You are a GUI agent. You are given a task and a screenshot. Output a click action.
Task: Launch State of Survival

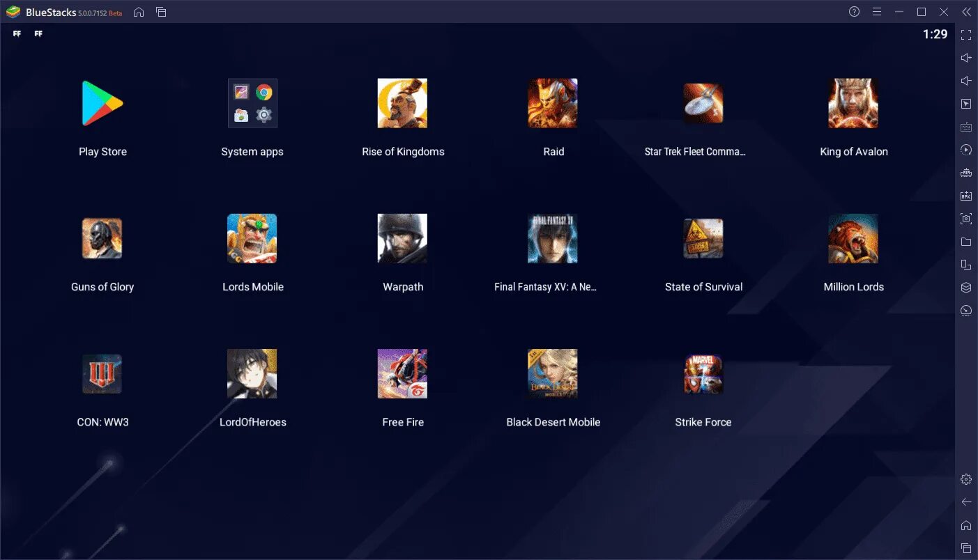coord(703,238)
